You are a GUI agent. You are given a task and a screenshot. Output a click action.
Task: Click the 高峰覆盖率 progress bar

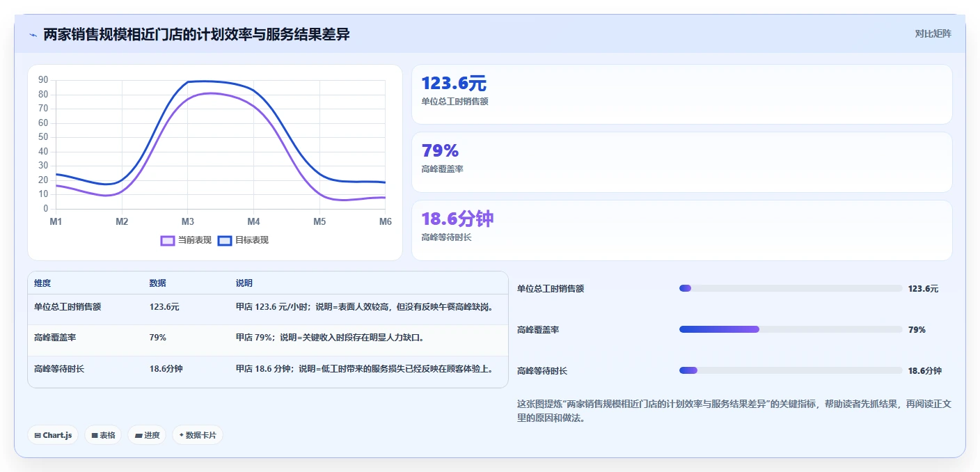coord(791,329)
